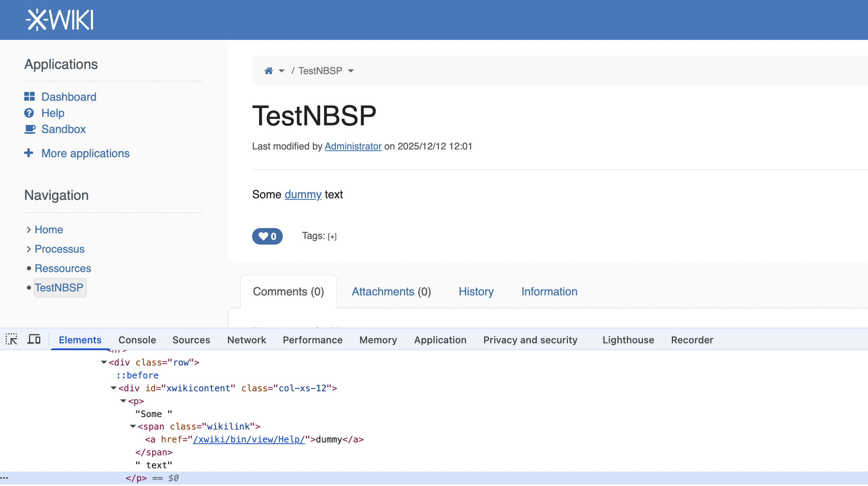
Task: Click the Sandbox coffee cup icon
Action: 30,129
